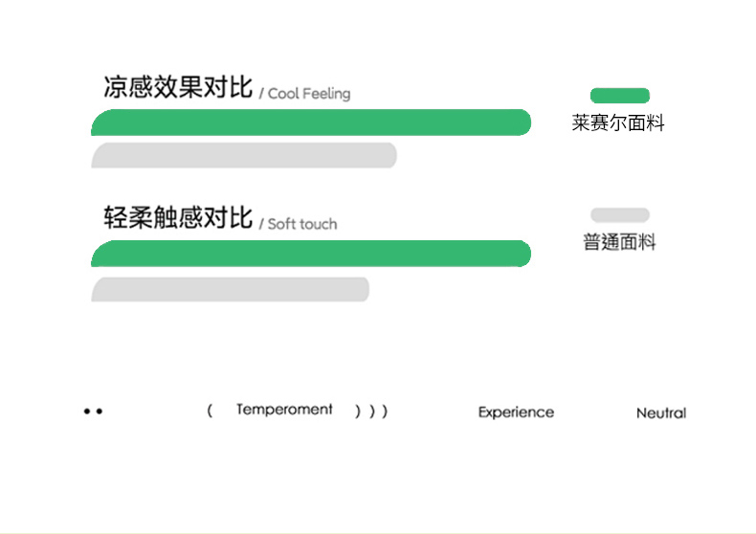
Task: Open the Temperoment item
Action: pyautogui.click(x=284, y=410)
